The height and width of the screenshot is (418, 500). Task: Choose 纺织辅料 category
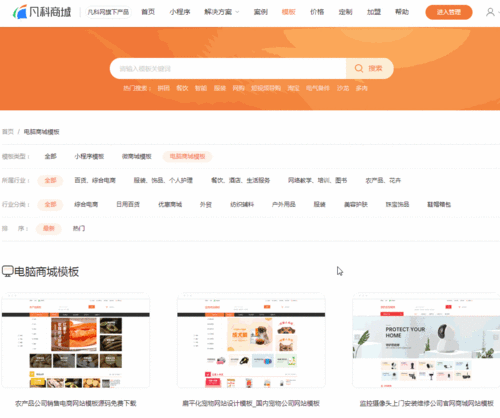point(242,204)
